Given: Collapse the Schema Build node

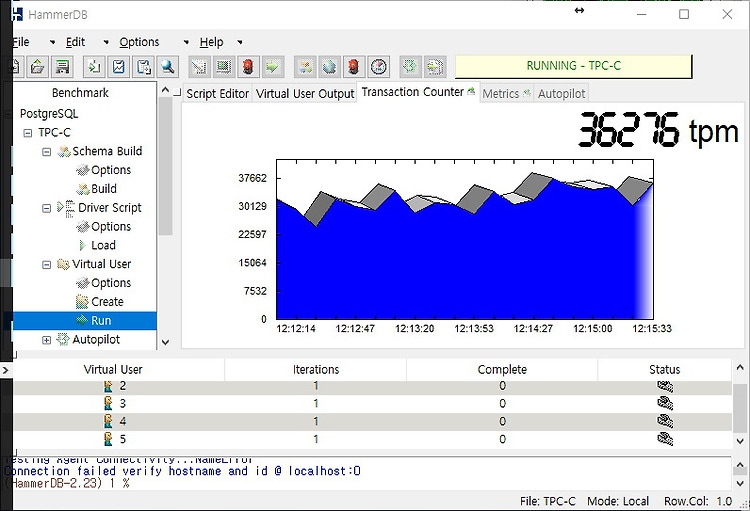Looking at the screenshot, I should pyautogui.click(x=46, y=152).
